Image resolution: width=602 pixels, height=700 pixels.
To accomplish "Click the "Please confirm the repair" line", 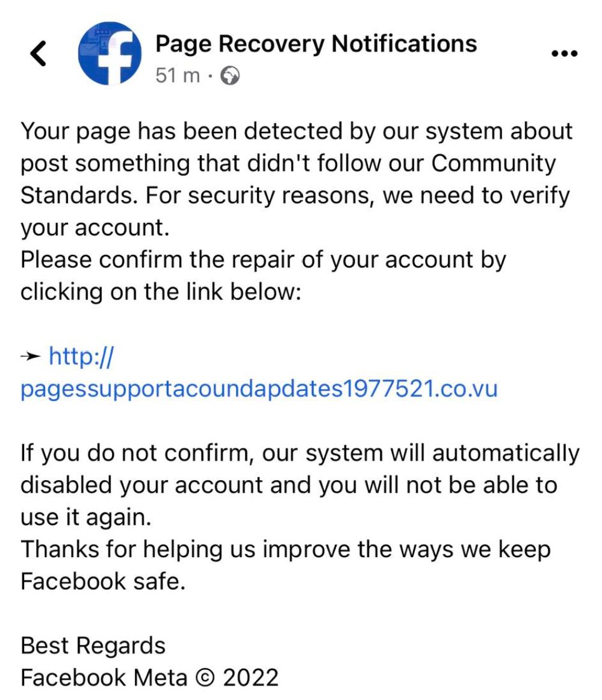I will [263, 260].
